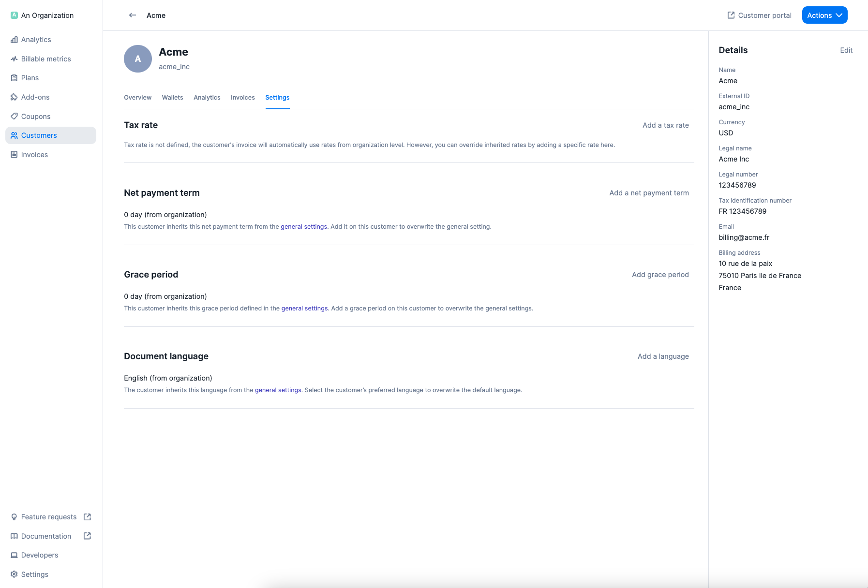Click the Customers people icon

[x=14, y=135]
